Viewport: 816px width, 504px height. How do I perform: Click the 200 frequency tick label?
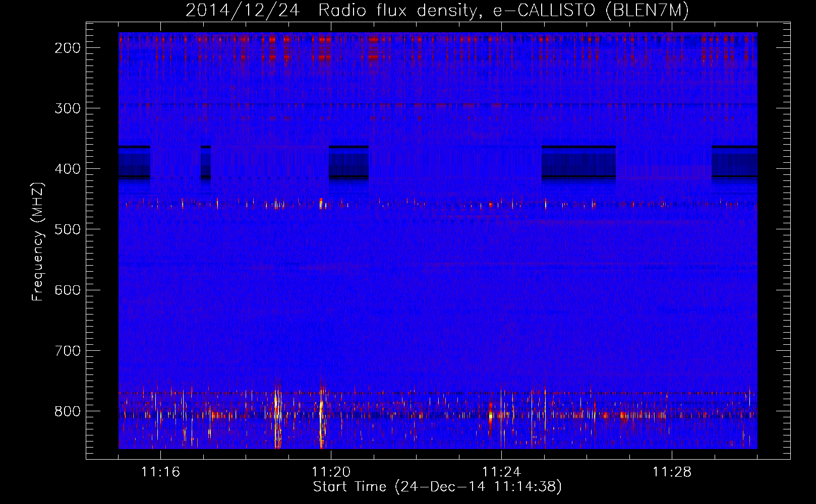pos(68,48)
